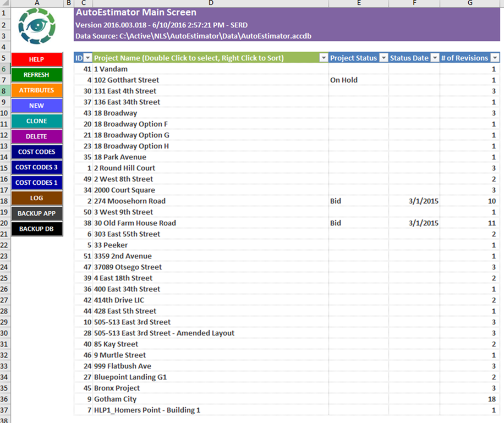Click the teal CLONE button

click(37, 121)
